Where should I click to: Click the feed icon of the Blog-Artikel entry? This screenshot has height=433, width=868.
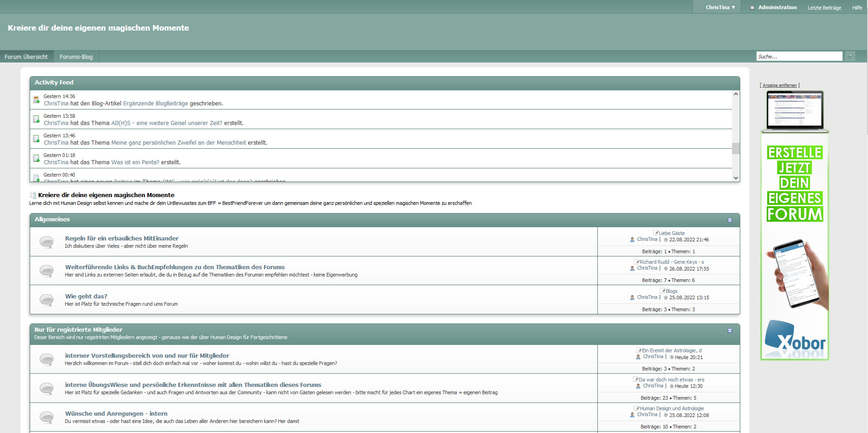[37, 100]
